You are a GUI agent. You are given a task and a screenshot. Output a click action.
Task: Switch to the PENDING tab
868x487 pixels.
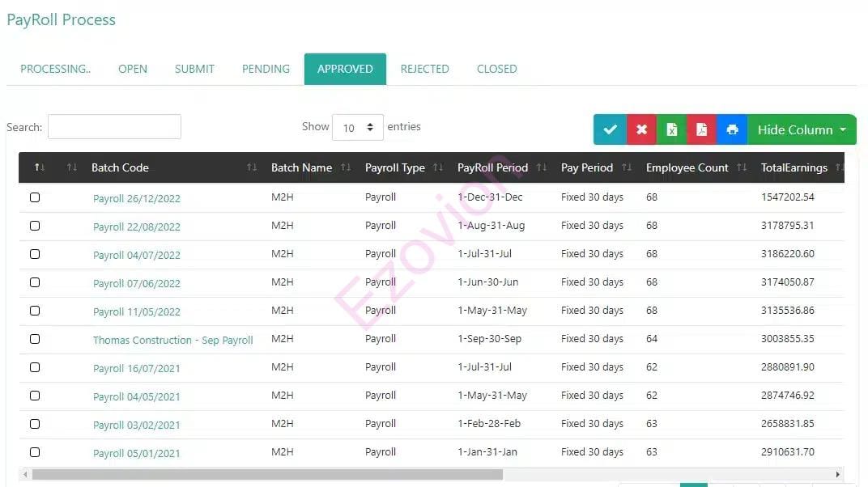point(266,69)
